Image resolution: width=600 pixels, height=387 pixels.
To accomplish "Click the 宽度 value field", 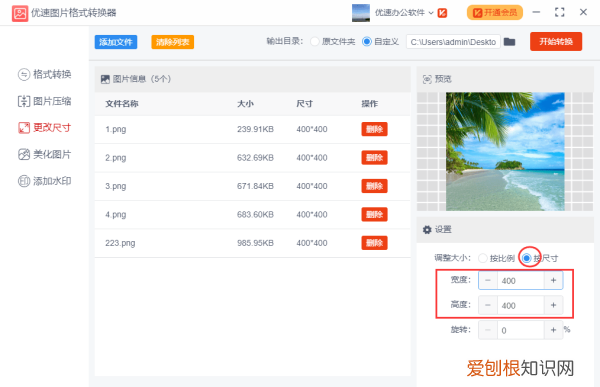I will [x=520, y=281].
